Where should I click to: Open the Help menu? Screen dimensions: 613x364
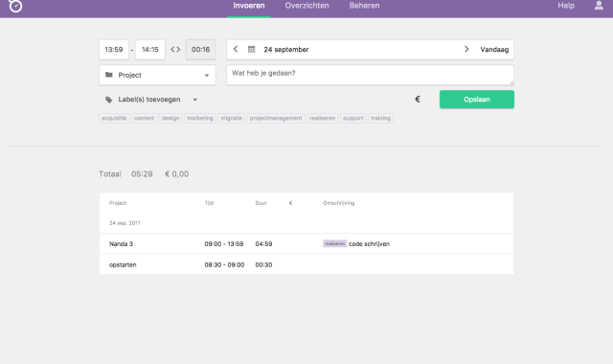point(566,6)
